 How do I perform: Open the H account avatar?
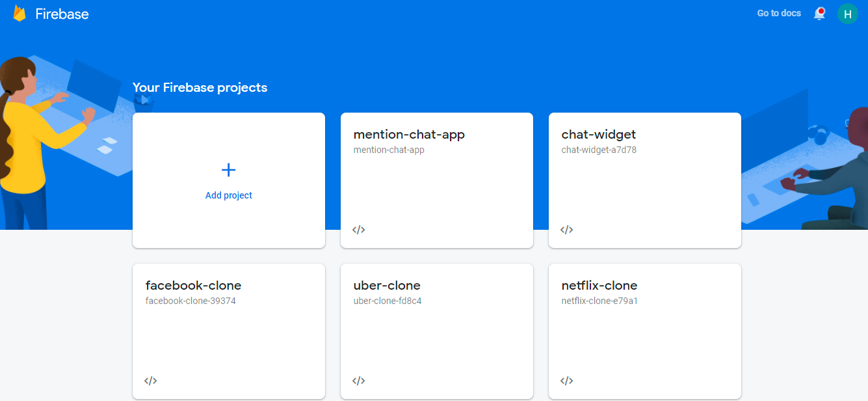pyautogui.click(x=848, y=14)
